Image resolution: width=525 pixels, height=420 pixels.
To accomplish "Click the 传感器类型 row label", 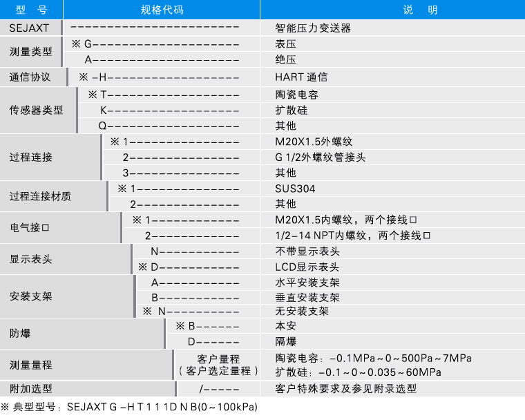I will (x=36, y=110).
